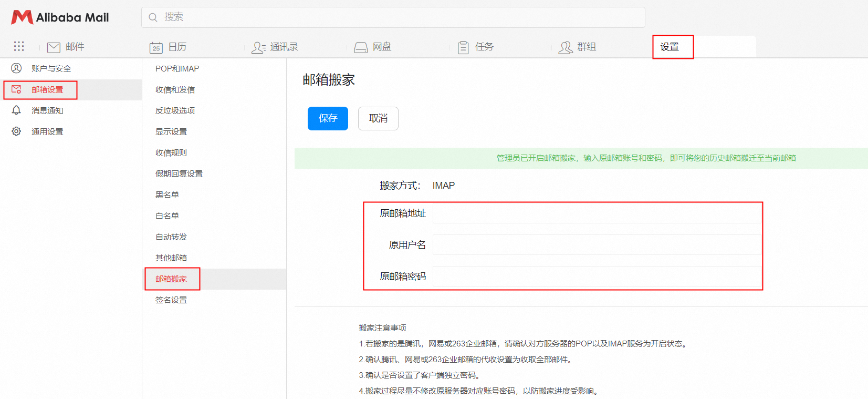The height and width of the screenshot is (399, 868).
Task: Click the green admin notice banner text
Action: [x=646, y=158]
